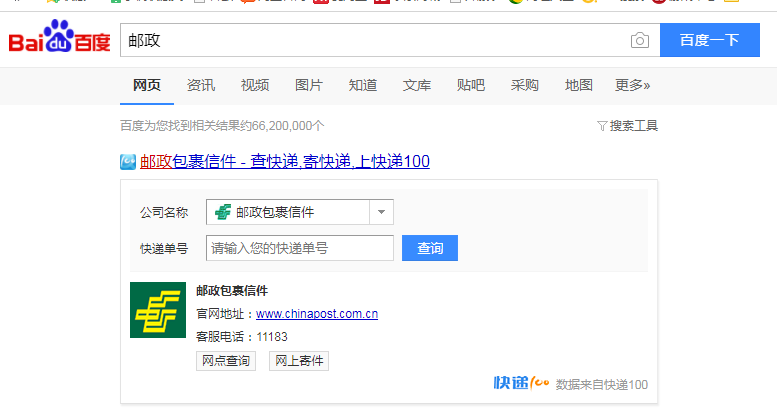The image size is (777, 410).
Task: Click the 网点查询 button
Action: pos(226,361)
